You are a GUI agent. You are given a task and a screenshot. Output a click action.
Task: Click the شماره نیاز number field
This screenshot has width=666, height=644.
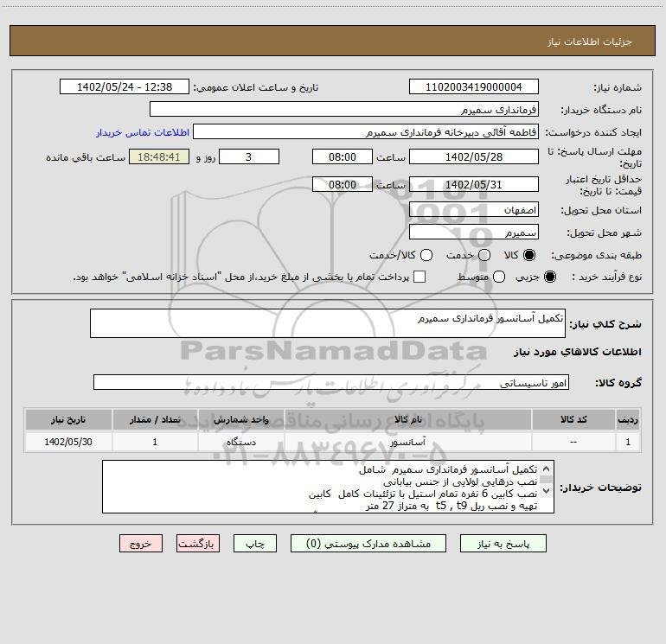click(x=474, y=86)
